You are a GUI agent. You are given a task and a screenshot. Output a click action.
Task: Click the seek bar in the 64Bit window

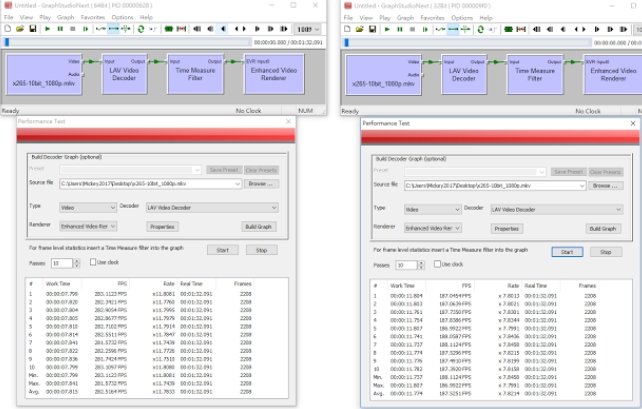coord(127,42)
